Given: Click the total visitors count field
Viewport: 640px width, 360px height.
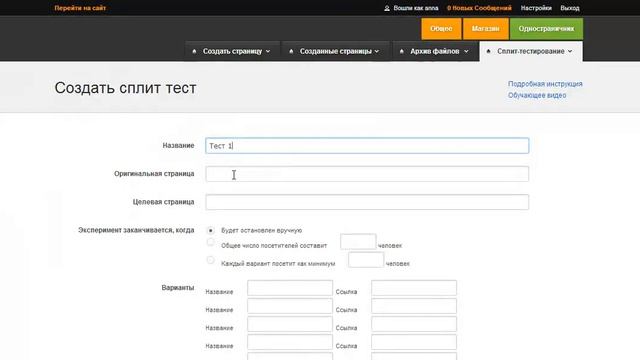Looking at the screenshot, I should (x=358, y=242).
